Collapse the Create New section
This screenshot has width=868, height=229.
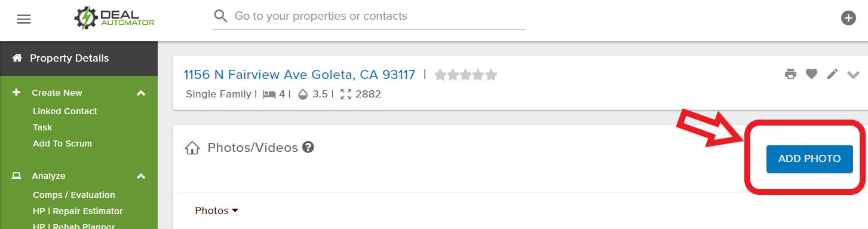[141, 93]
